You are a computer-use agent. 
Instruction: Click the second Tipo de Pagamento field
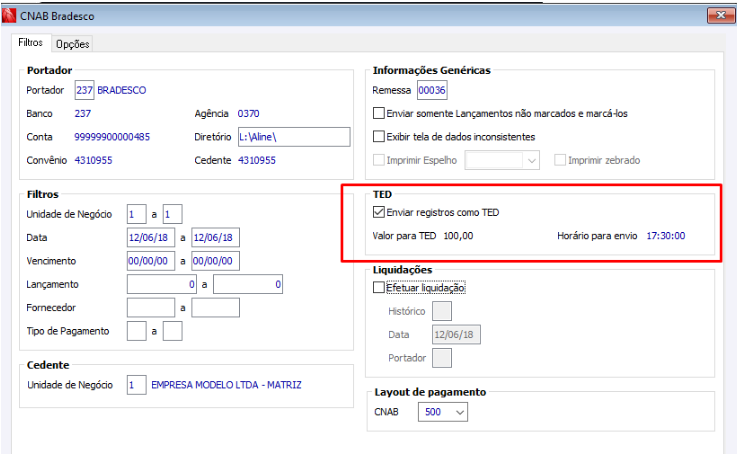172,331
